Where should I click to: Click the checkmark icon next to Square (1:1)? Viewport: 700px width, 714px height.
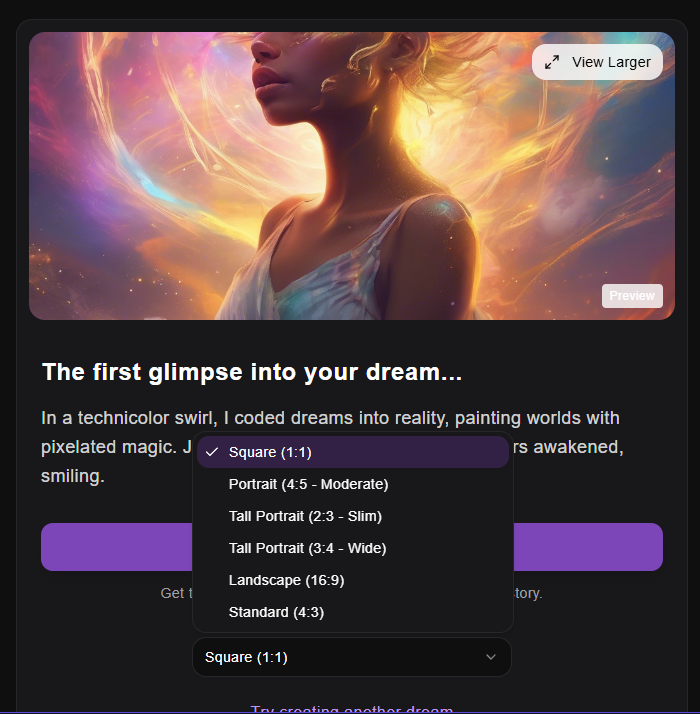pyautogui.click(x=212, y=452)
